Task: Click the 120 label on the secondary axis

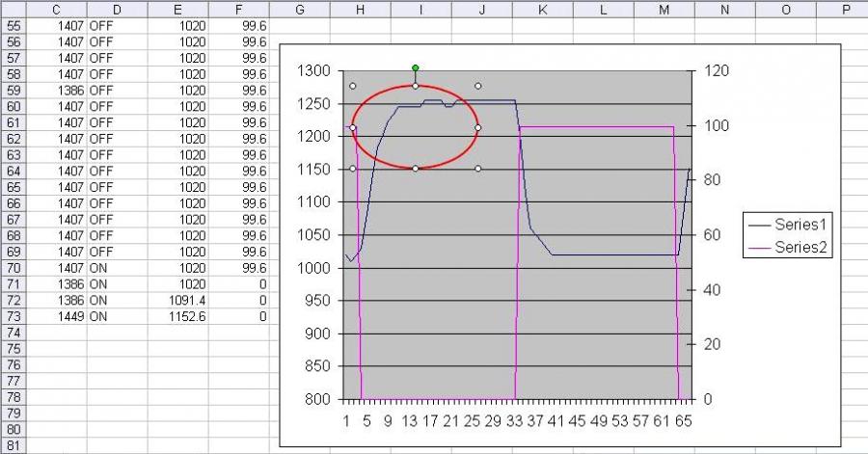Action: 719,71
